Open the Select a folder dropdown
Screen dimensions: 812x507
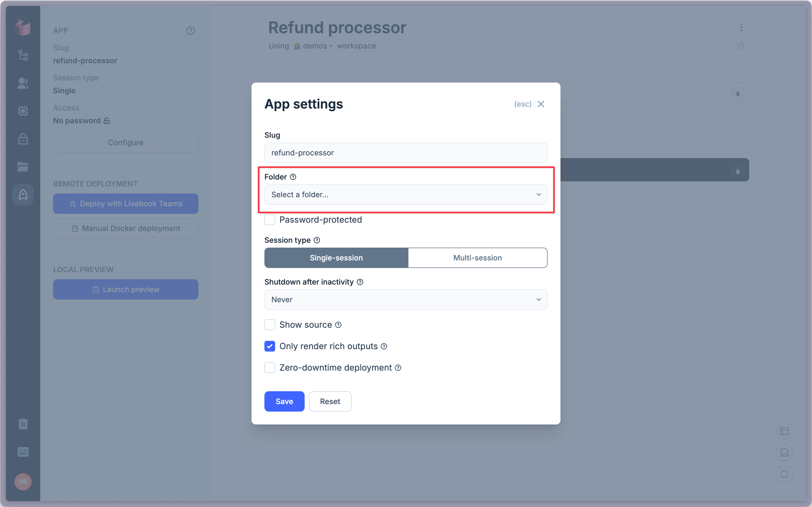(405, 195)
